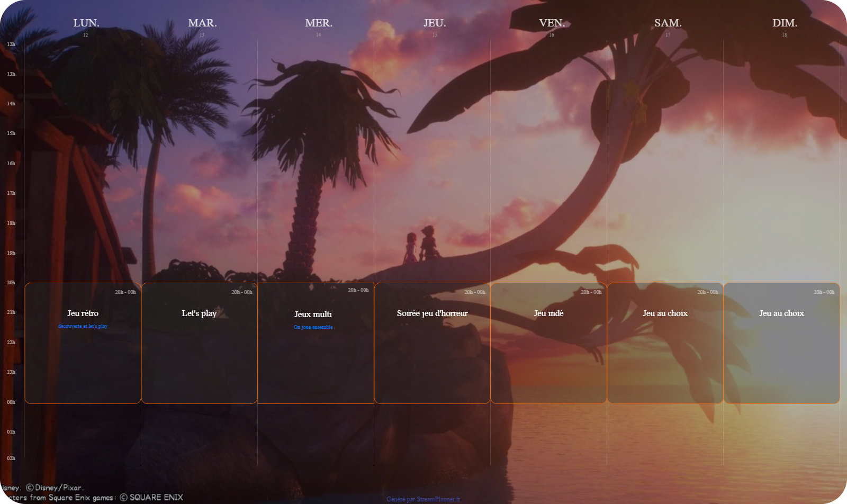Screen dimensions: 847x504
Task: Click the 12h time label on axis
Action: (11, 44)
